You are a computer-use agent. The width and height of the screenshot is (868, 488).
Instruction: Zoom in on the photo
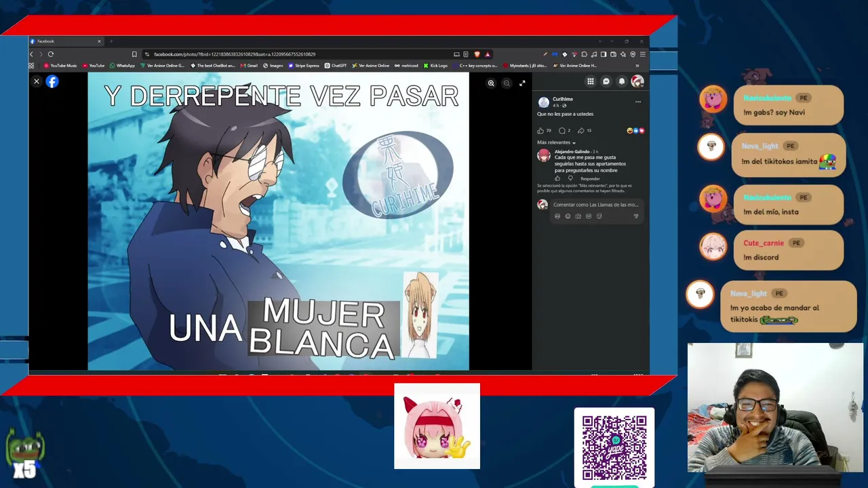coord(491,83)
